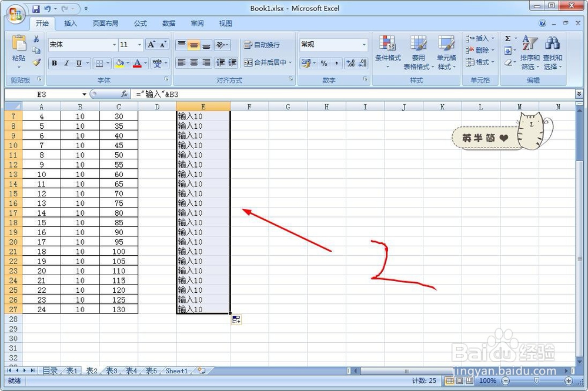Click the zoom out minus button
Image resolution: width=588 pixels, height=391 pixels.
506,381
